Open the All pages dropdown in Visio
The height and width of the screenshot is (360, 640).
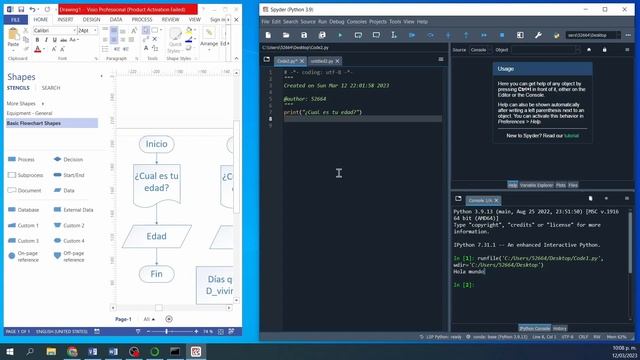tap(149, 319)
